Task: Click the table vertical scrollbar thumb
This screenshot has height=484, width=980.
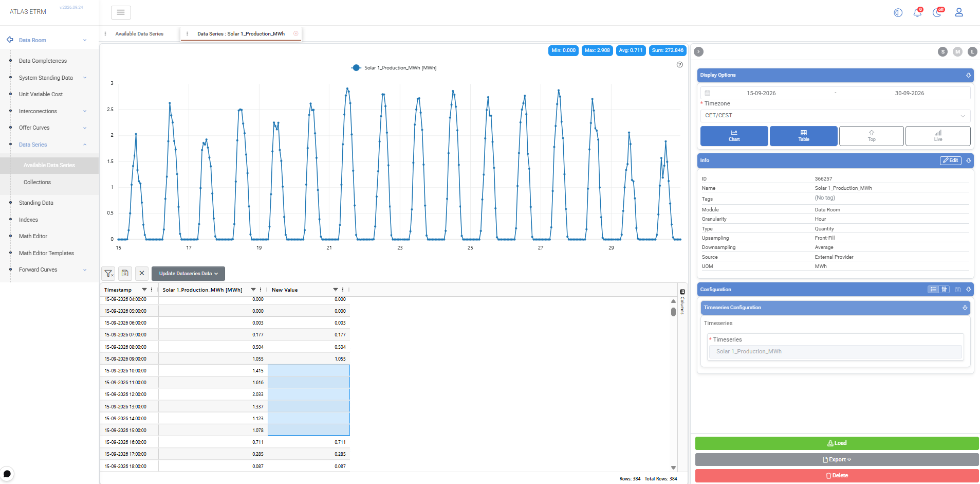Action: pos(673,312)
